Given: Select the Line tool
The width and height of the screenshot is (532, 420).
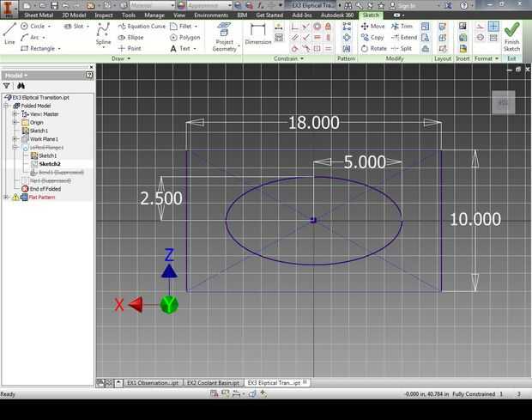Looking at the screenshot, I should (x=9, y=33).
